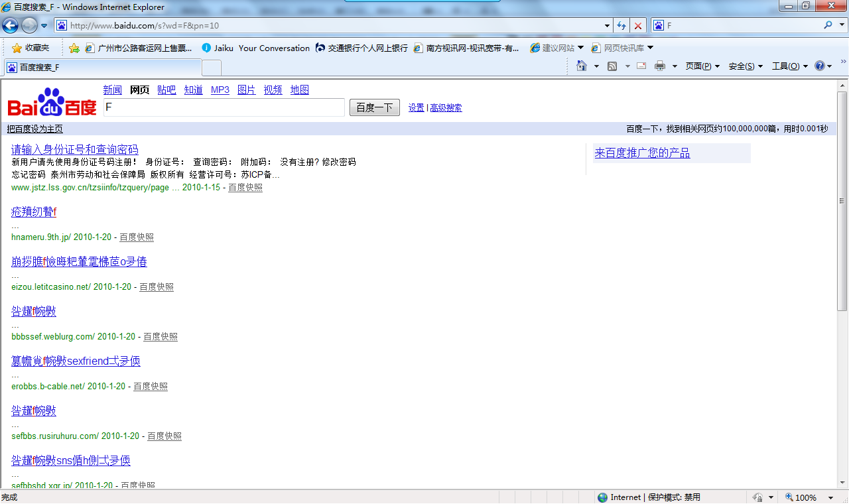Viewport: 849px width, 504px height.
Task: Go to the 图片 category
Action: pyautogui.click(x=247, y=90)
